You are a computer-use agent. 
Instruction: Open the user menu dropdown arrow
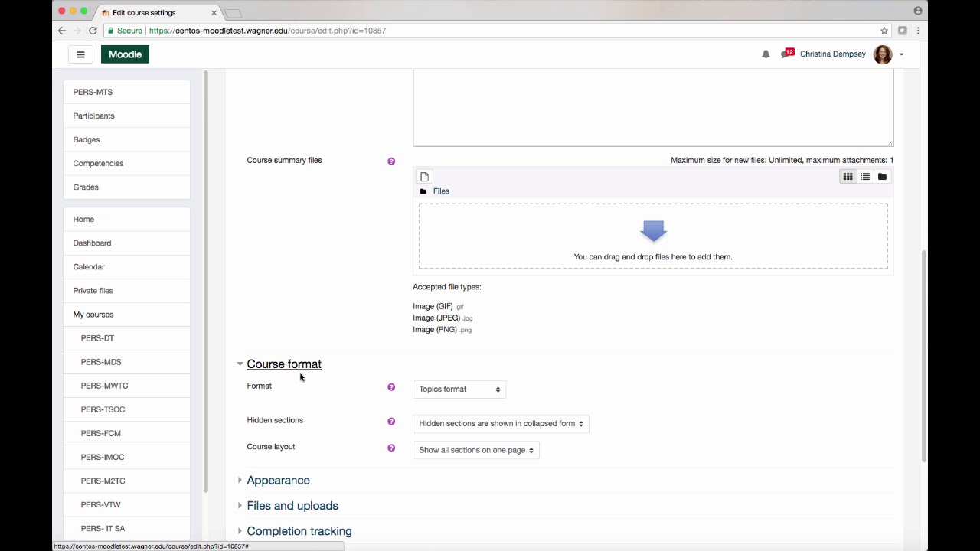click(x=901, y=54)
